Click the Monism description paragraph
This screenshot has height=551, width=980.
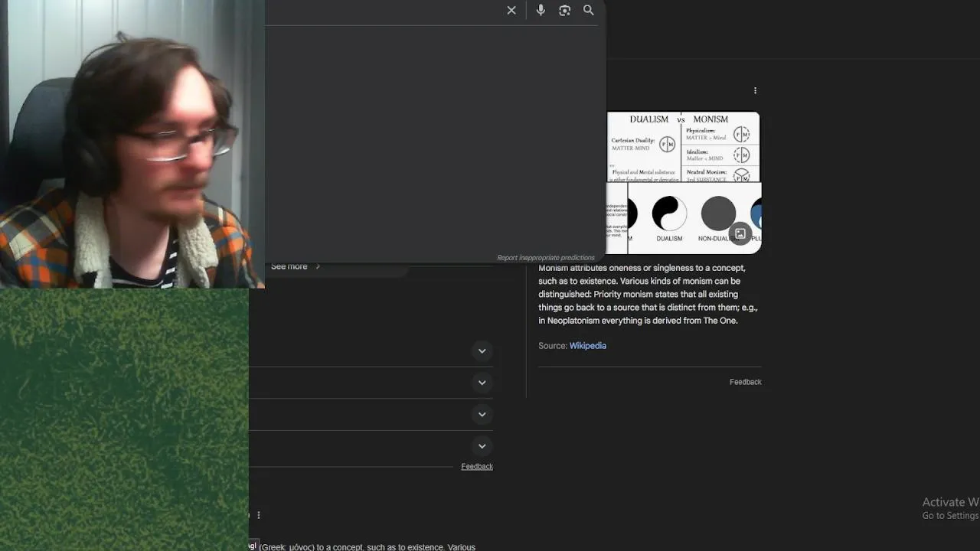648,295
